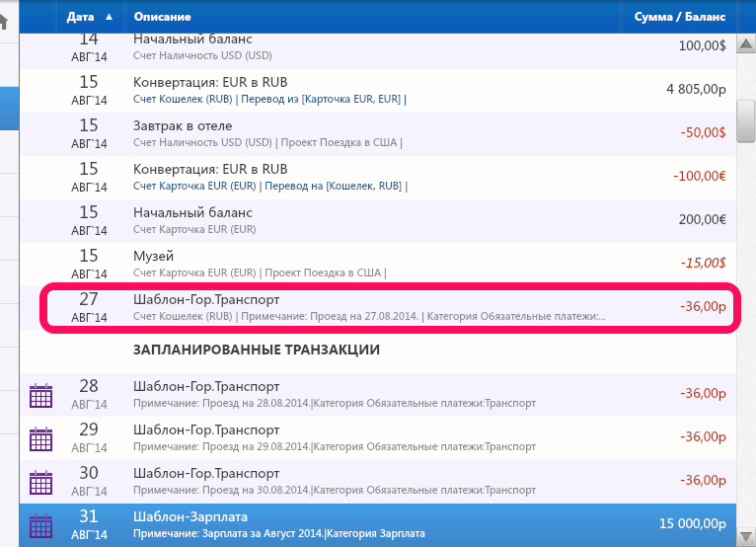This screenshot has height=547, width=756.
Task: Select Конвертация: EUR в RUB with 4 805,00р
Action: click(x=378, y=91)
